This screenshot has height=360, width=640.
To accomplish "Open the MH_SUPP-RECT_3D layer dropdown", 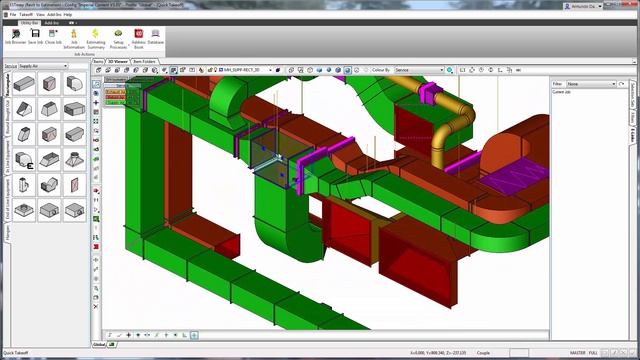I will coord(245,70).
